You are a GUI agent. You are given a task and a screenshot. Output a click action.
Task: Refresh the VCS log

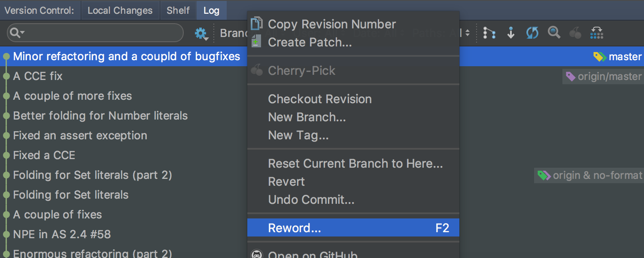pos(532,33)
